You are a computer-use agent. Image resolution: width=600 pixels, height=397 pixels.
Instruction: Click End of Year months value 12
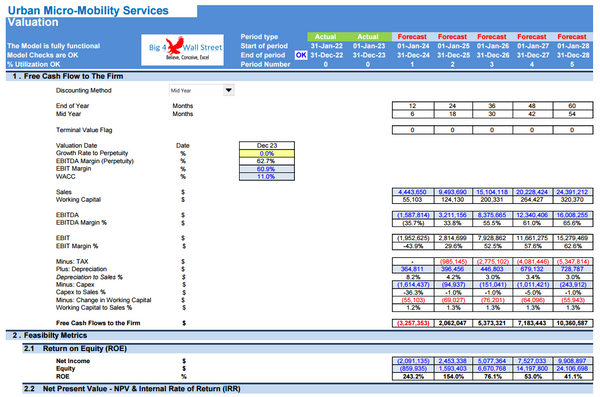pyautogui.click(x=412, y=106)
